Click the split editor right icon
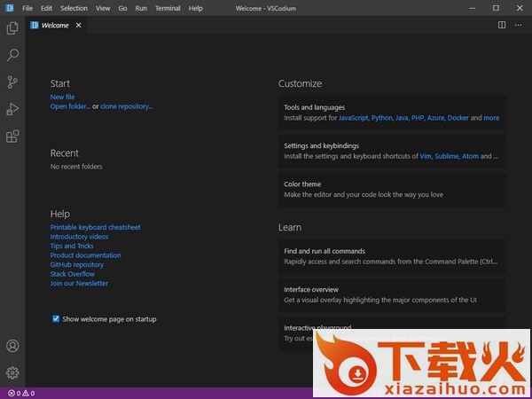Viewport: 532px width, 399px height. coord(502,25)
